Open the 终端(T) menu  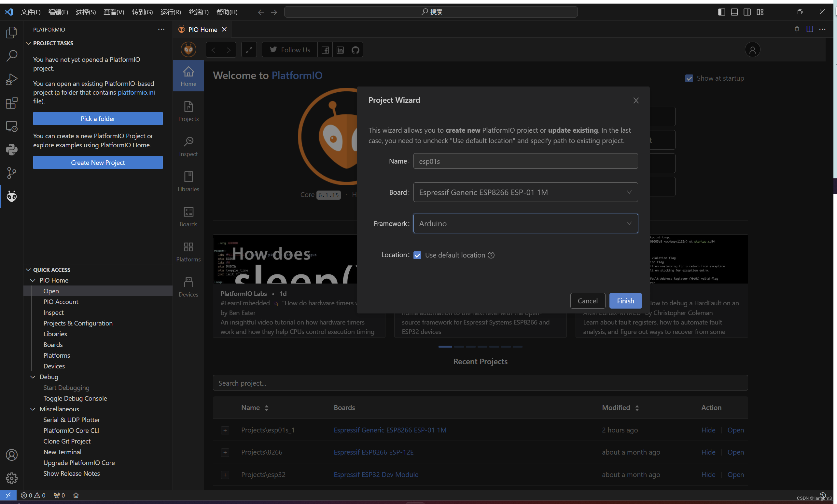click(198, 12)
